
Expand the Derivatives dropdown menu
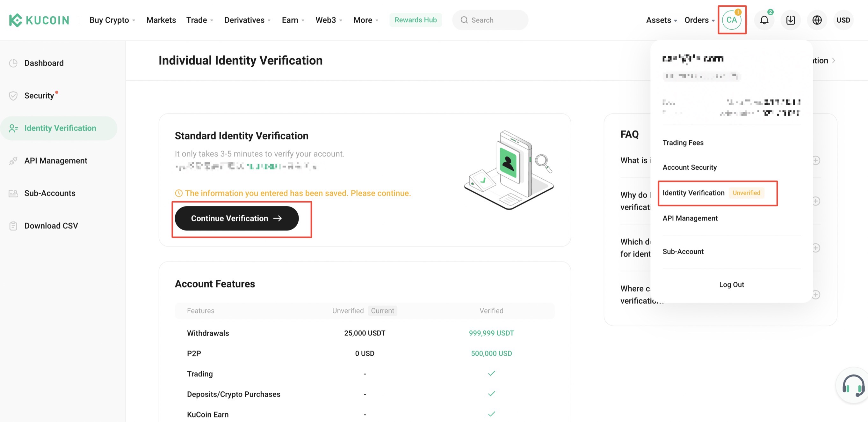tap(248, 20)
